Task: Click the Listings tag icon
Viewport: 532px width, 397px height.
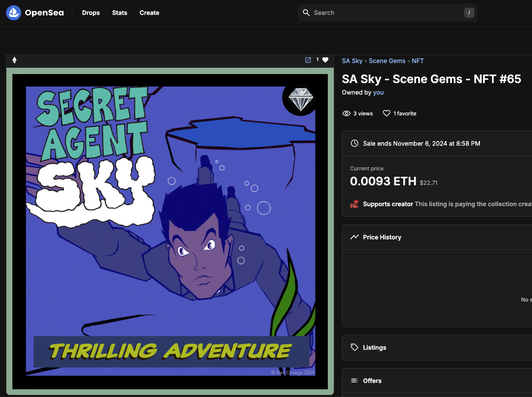Action: click(354, 348)
